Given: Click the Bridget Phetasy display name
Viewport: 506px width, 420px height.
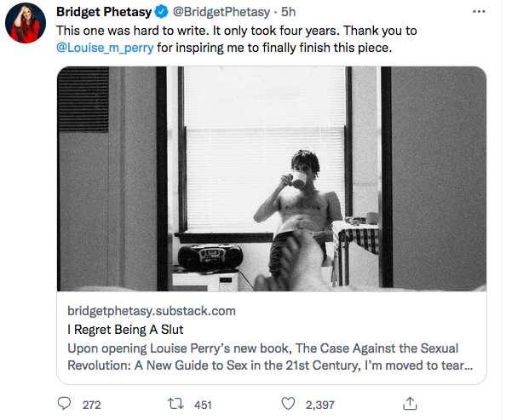Looking at the screenshot, I should (x=104, y=12).
